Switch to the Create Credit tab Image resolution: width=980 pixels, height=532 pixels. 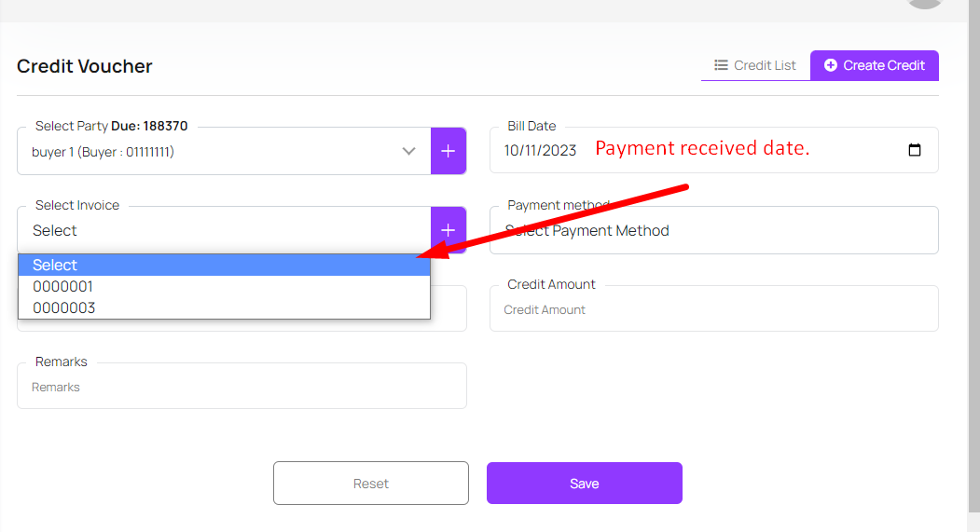point(875,65)
